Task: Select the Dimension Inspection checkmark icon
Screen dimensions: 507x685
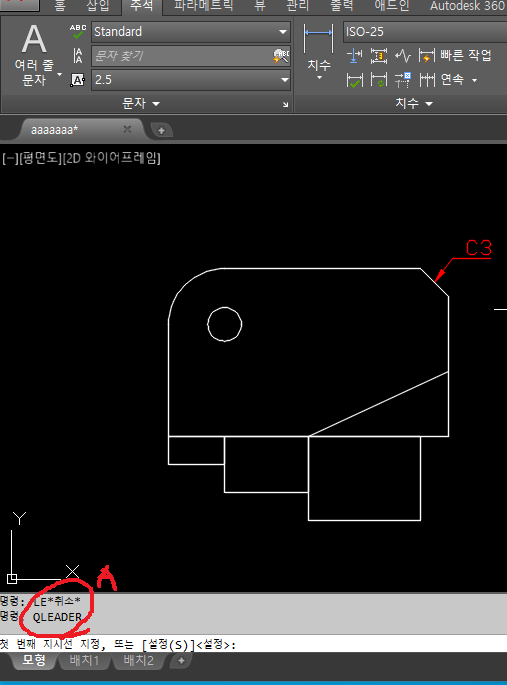Action: point(354,80)
